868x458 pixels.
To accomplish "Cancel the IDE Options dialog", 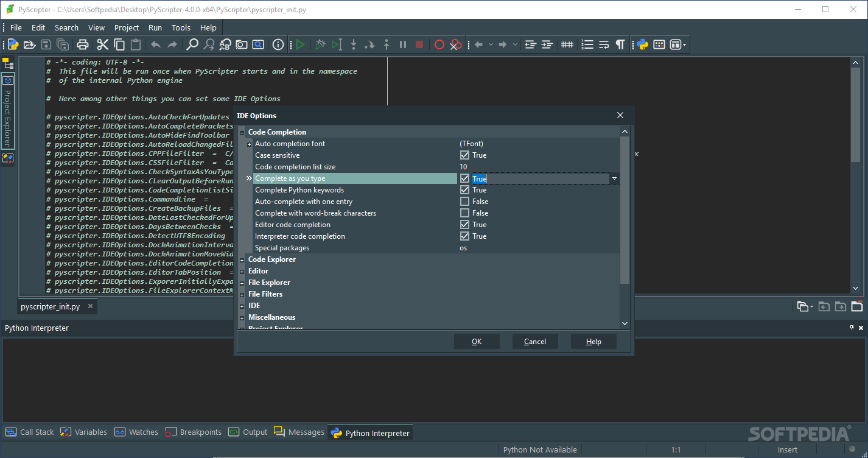I will coord(535,342).
